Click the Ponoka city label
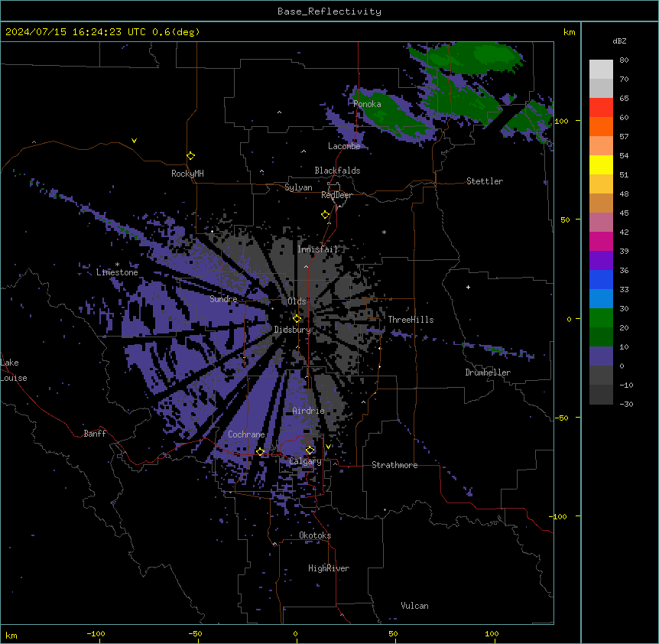 (367, 104)
